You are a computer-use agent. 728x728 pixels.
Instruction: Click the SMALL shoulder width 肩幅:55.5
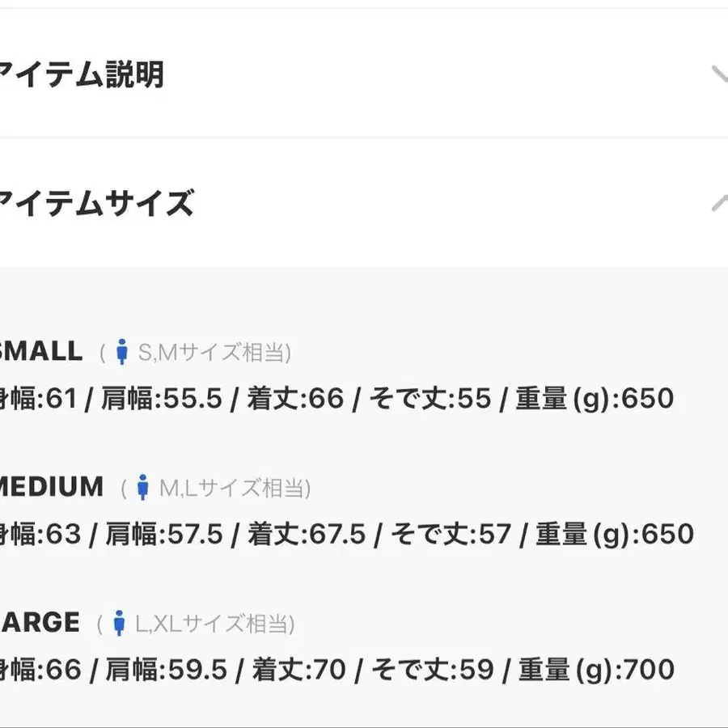coord(162,399)
